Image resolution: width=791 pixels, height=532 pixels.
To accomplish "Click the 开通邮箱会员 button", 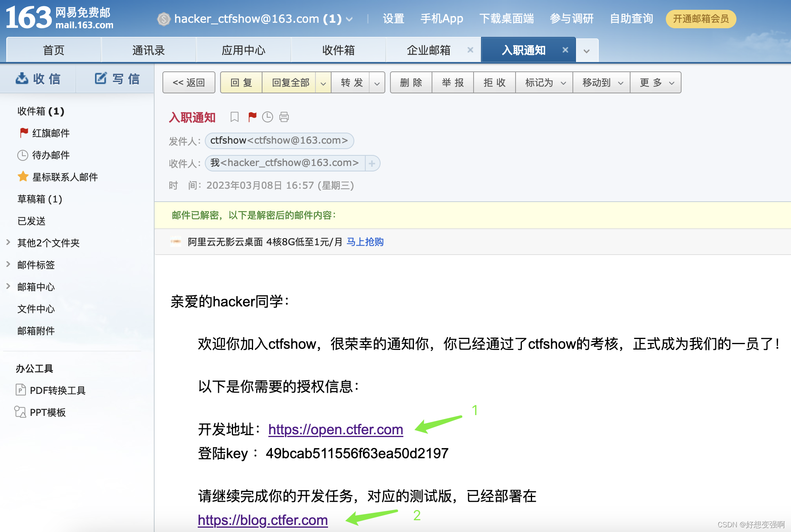I will 701,19.
